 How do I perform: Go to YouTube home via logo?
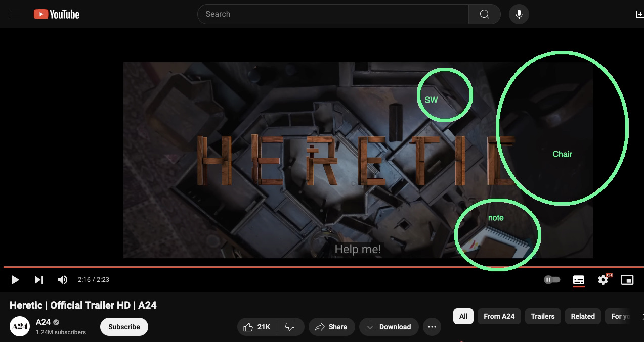point(57,14)
